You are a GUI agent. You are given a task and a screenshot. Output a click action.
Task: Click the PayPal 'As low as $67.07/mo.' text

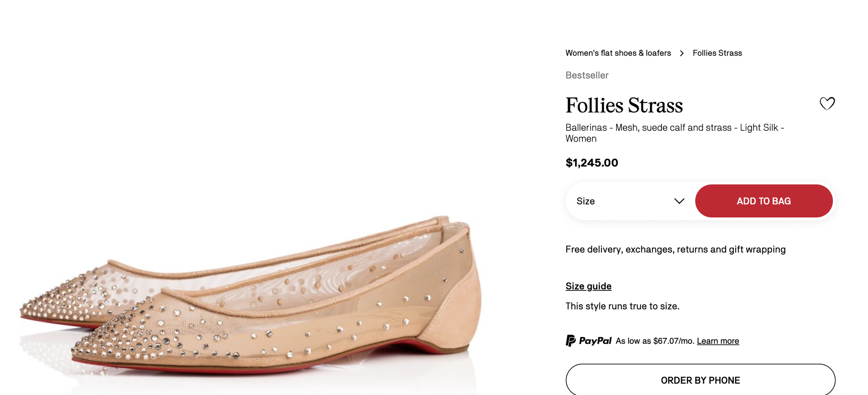(x=655, y=341)
